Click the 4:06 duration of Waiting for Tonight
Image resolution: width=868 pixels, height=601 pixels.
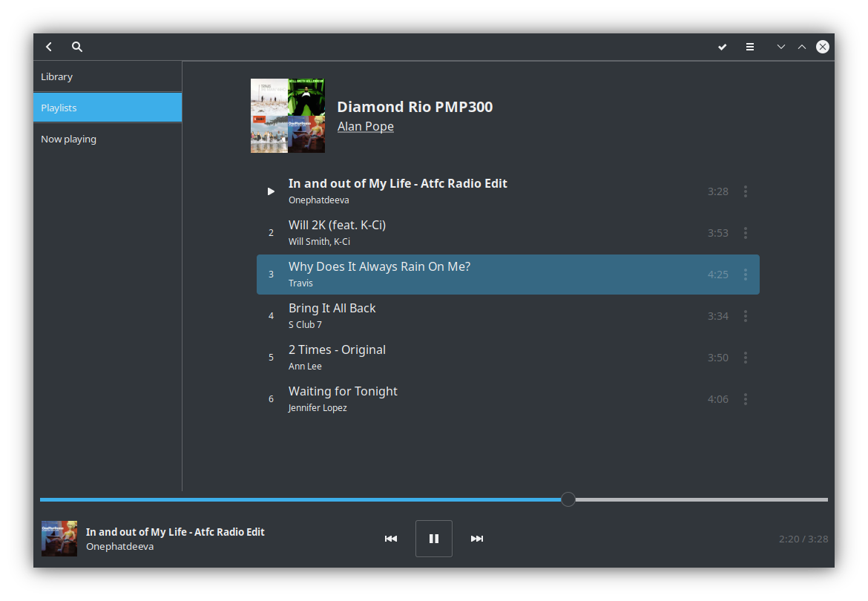tap(718, 399)
